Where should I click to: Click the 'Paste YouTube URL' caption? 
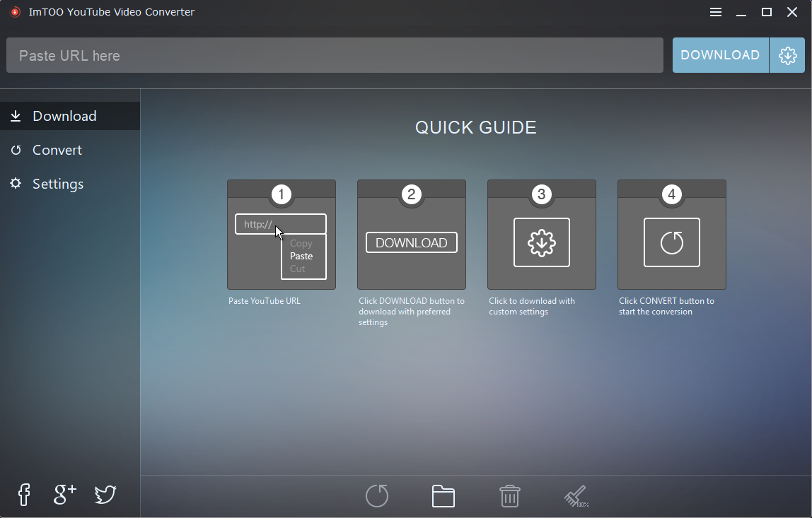click(x=265, y=300)
